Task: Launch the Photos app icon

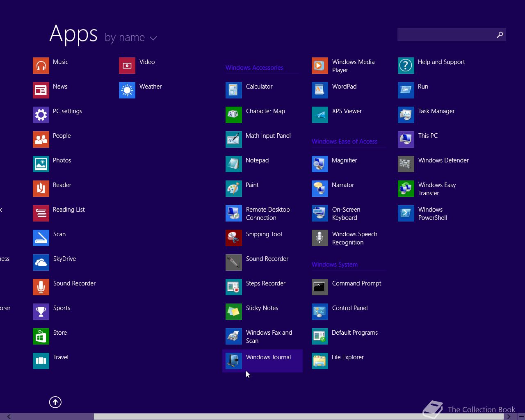Action: (41, 164)
